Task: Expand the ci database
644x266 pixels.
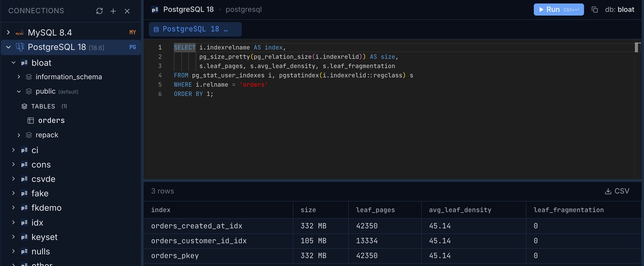Action: click(x=14, y=150)
